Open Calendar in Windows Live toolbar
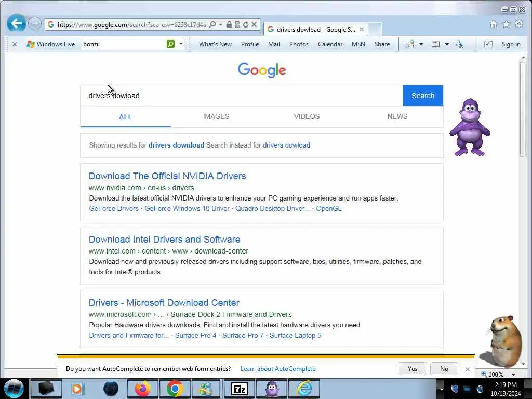 point(330,44)
